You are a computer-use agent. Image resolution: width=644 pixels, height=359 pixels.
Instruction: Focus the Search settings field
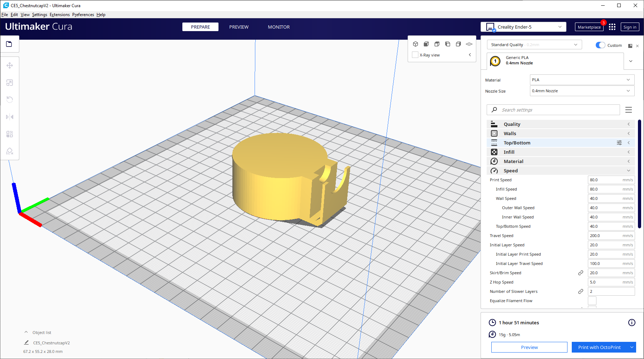pyautogui.click(x=553, y=110)
